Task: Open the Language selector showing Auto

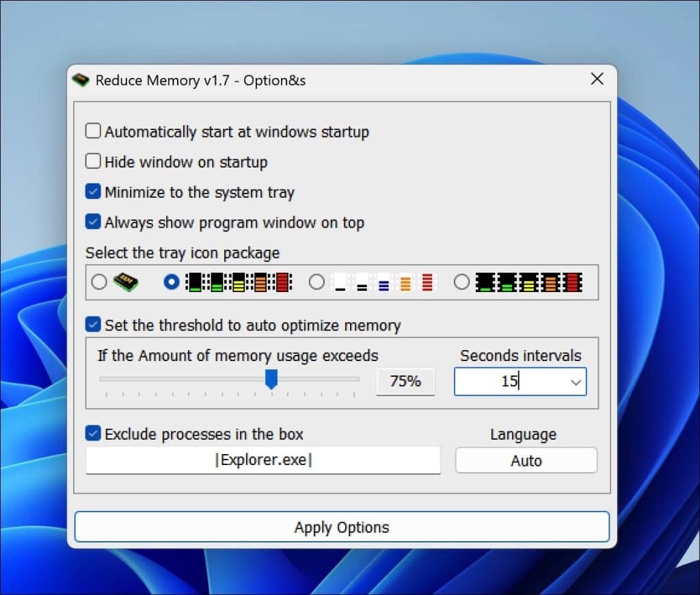Action: (526, 460)
